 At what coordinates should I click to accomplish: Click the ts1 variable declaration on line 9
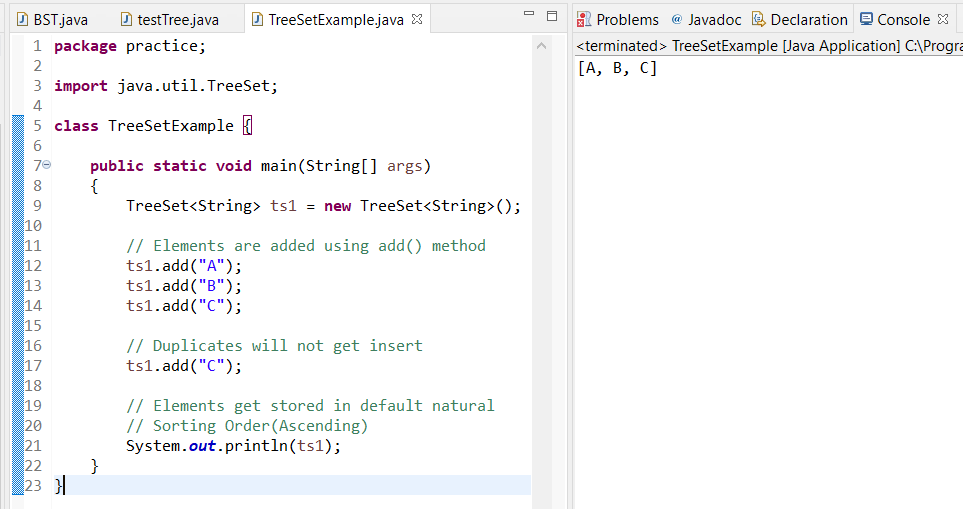click(283, 206)
